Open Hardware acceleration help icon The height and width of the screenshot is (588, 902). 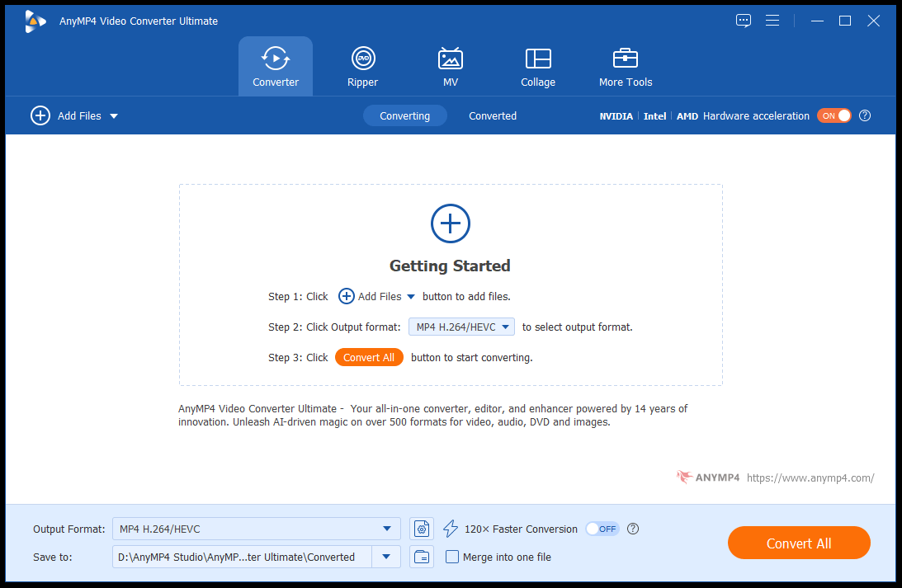tap(865, 115)
